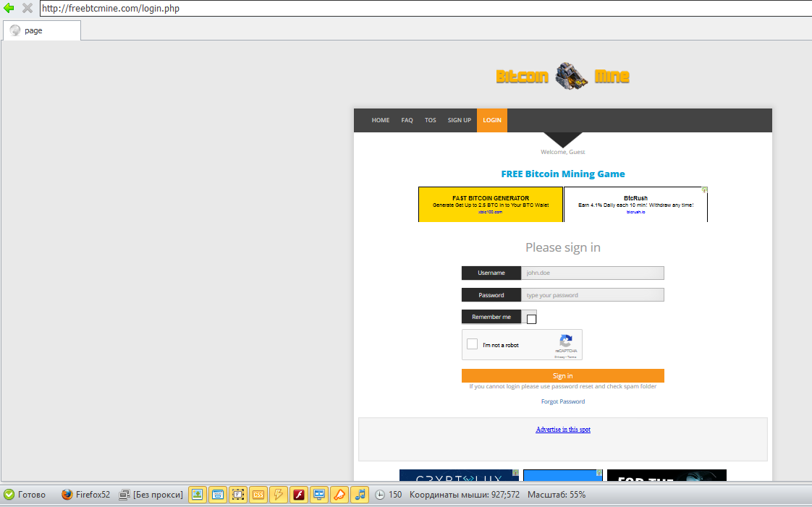Click the orange Sign in button
Image resolution: width=812 pixels, height=507 pixels.
(x=563, y=375)
